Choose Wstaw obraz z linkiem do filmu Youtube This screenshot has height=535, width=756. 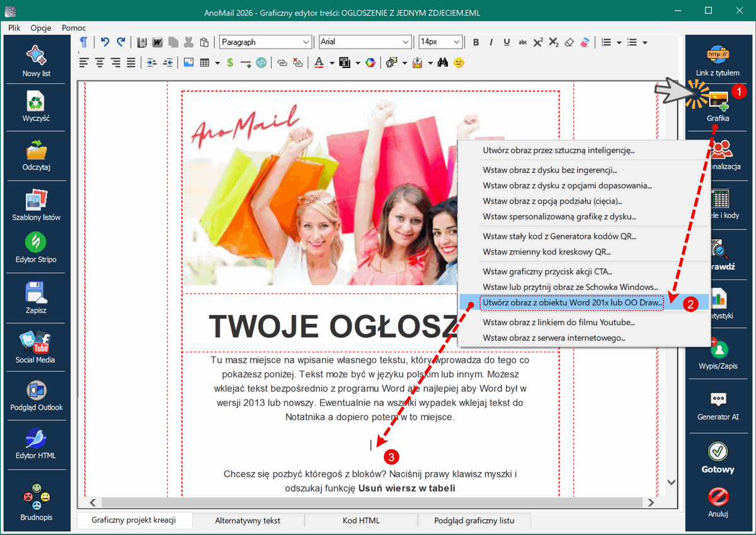[x=559, y=322]
